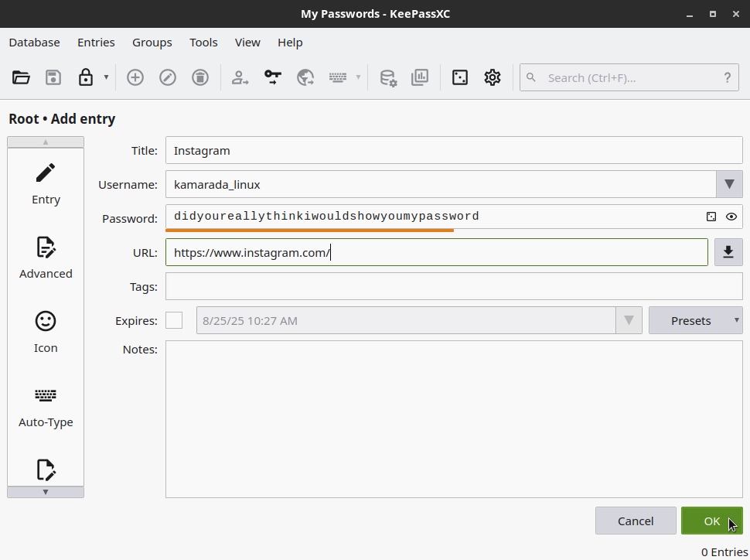This screenshot has height=560, width=750.
Task: Click the URL field
Action: [x=437, y=252]
